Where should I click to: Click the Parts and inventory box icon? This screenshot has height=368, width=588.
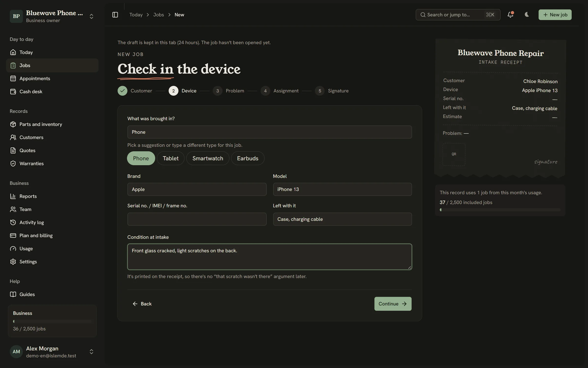click(13, 124)
